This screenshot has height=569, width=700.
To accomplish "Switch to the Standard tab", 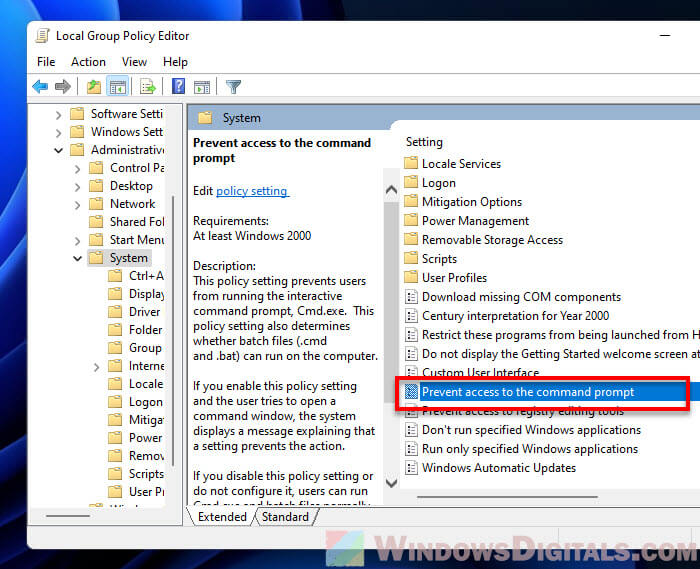I will [285, 517].
